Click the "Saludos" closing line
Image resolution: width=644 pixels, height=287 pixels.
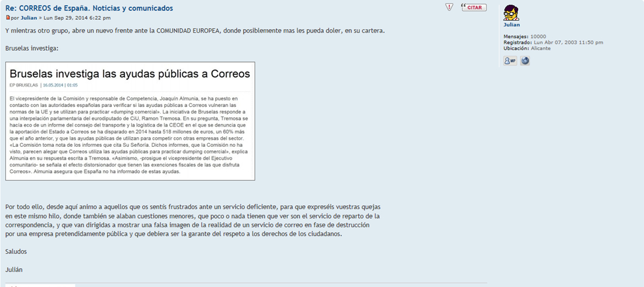click(16, 252)
